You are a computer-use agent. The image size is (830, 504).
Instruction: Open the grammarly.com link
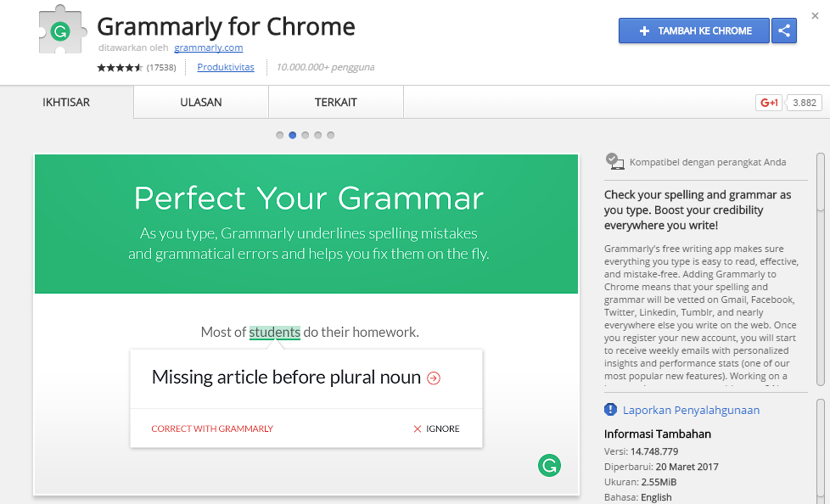click(x=209, y=48)
